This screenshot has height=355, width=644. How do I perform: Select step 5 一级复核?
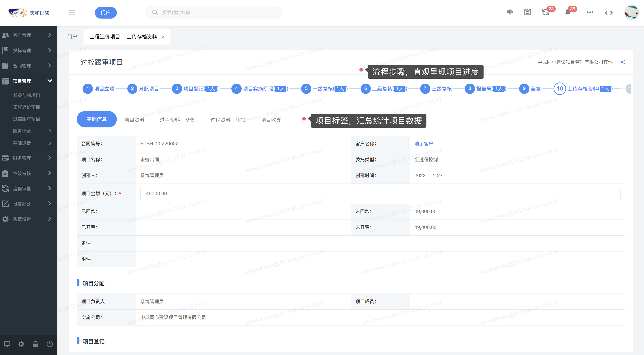(324, 89)
